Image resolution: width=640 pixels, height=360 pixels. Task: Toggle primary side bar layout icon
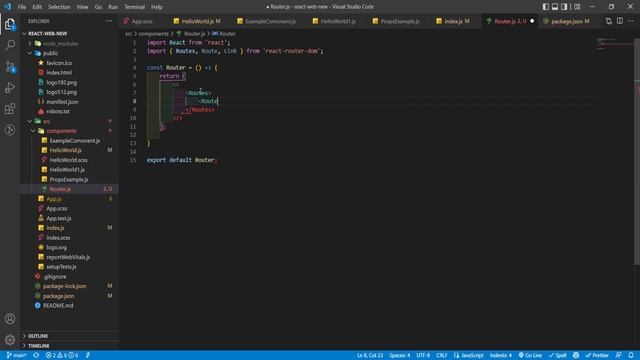click(546, 7)
